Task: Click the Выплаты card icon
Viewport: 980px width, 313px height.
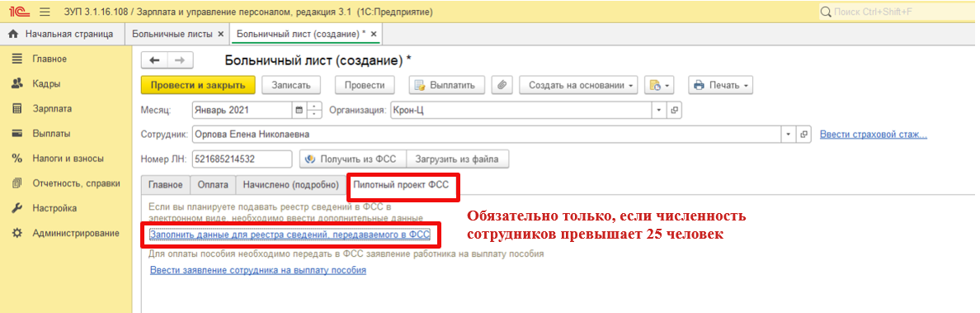Action: coord(17,133)
